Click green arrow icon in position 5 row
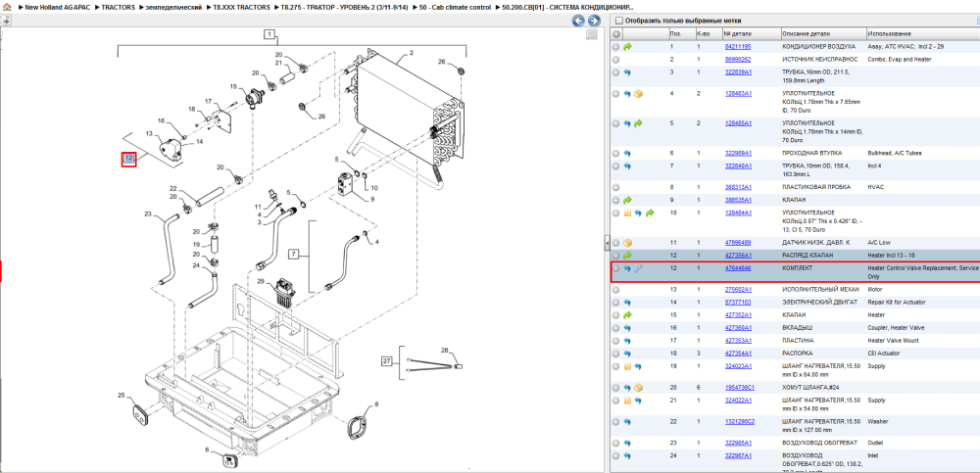Screen dimensions: 980x473 638,123
